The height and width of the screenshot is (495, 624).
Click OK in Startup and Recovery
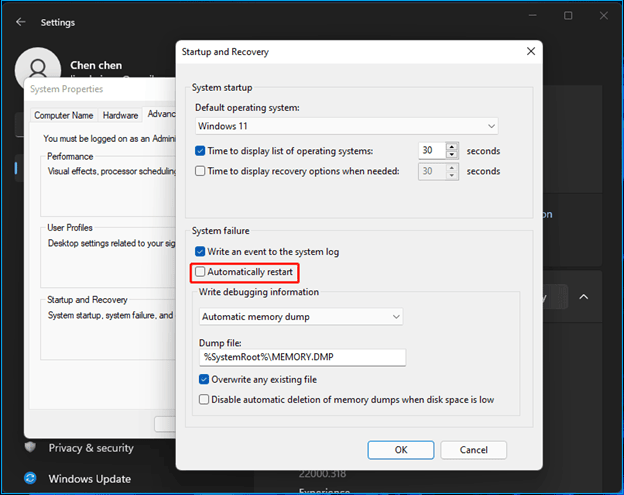pyautogui.click(x=401, y=450)
